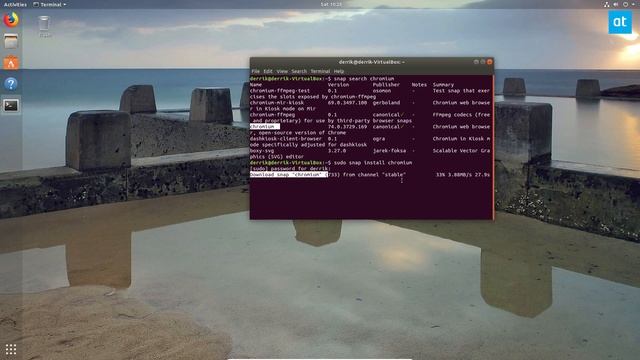Image resolution: width=640 pixels, height=360 pixels.
Task: Click version '69.0.3497.100'
Action: pyautogui.click(x=347, y=103)
